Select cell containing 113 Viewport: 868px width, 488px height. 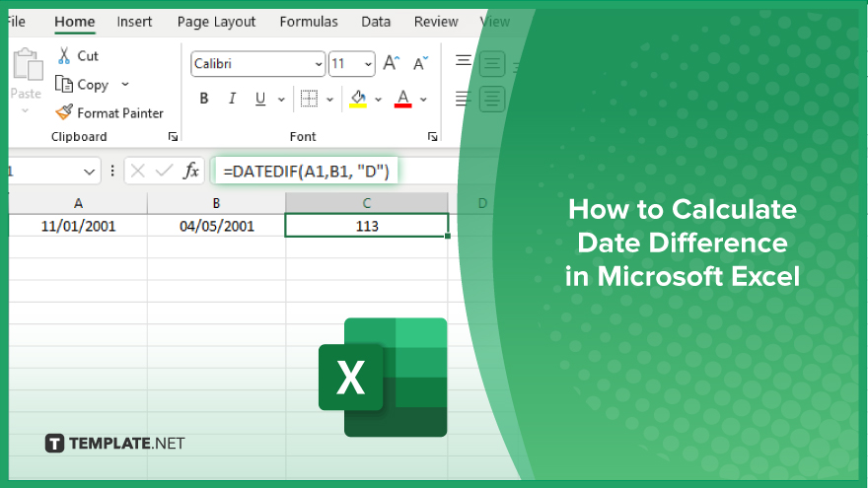pyautogui.click(x=367, y=226)
